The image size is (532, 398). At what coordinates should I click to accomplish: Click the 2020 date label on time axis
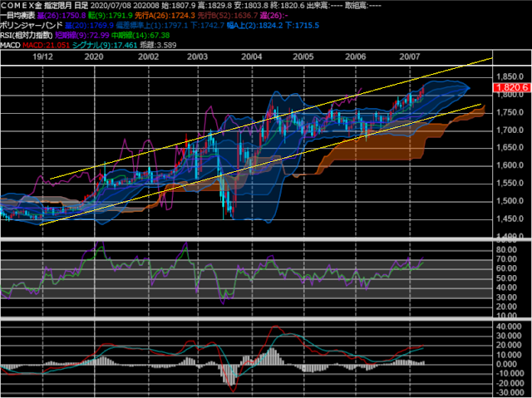tap(94, 57)
